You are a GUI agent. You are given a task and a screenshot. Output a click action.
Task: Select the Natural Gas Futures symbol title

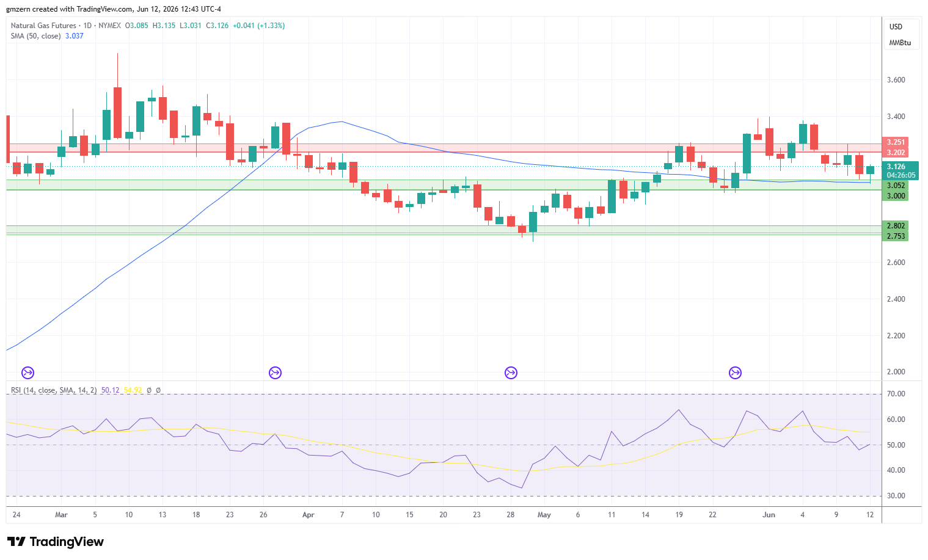(43, 26)
